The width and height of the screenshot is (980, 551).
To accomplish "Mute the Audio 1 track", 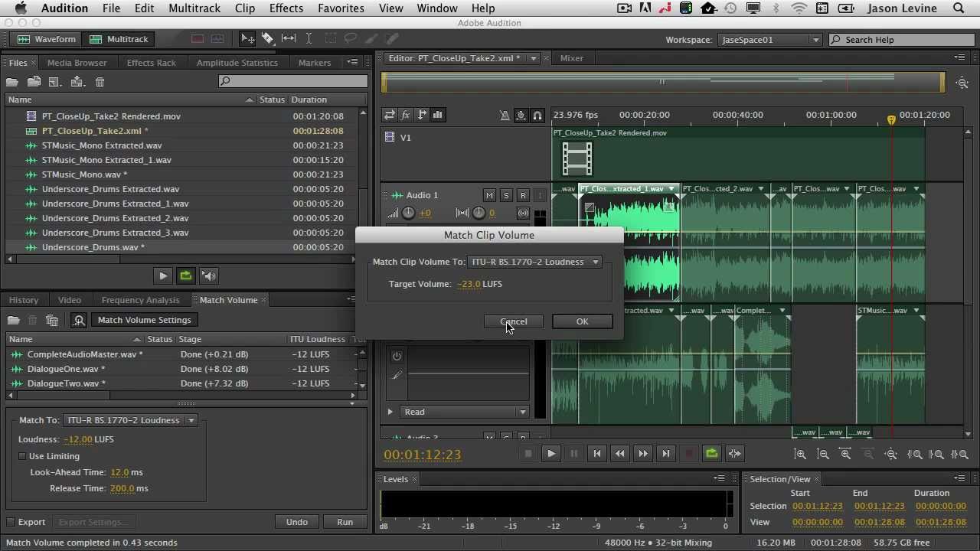I will click(489, 195).
